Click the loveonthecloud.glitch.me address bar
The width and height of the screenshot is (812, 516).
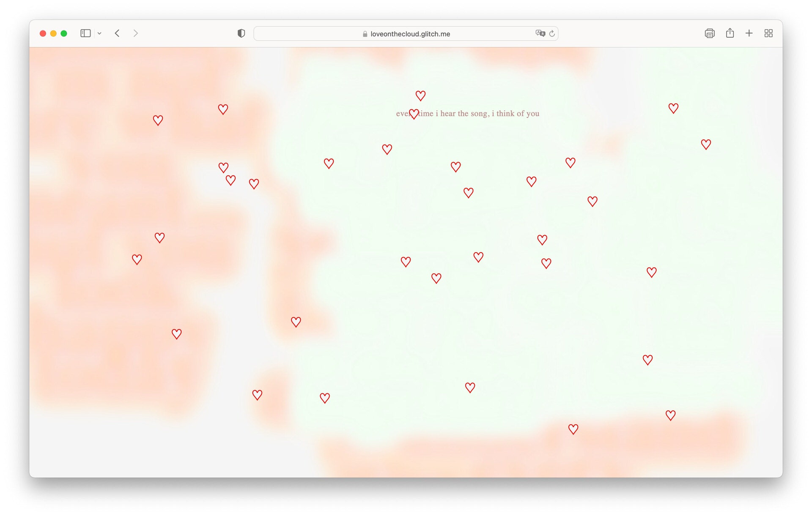(x=410, y=34)
